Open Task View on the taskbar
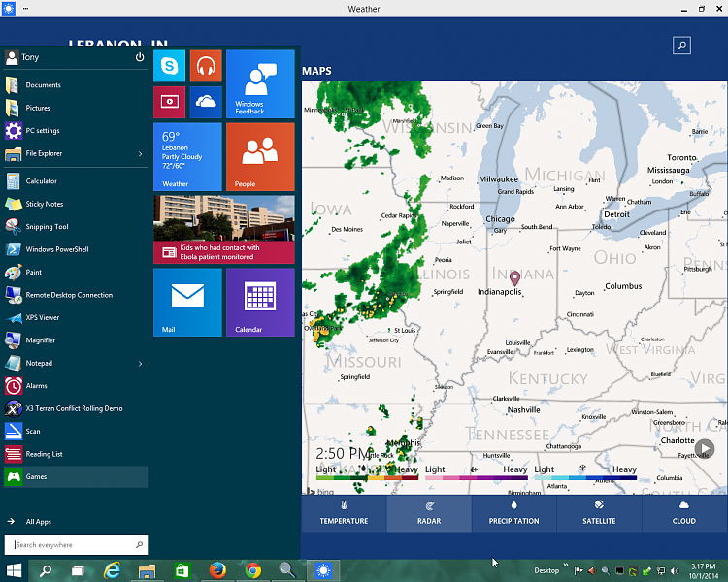Image resolution: width=728 pixels, height=582 pixels. coord(78,571)
